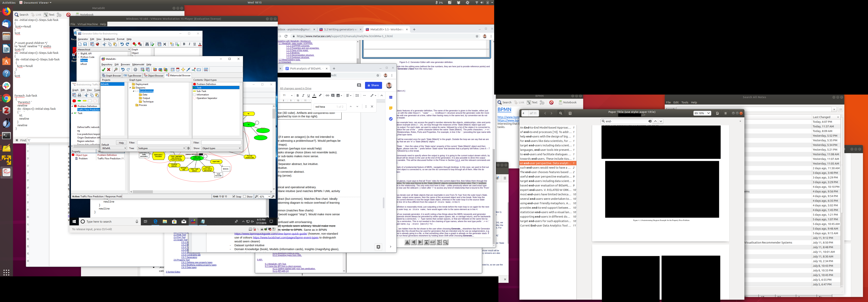
Task: Click the Help button under Projects list
Action: pyautogui.click(x=121, y=143)
